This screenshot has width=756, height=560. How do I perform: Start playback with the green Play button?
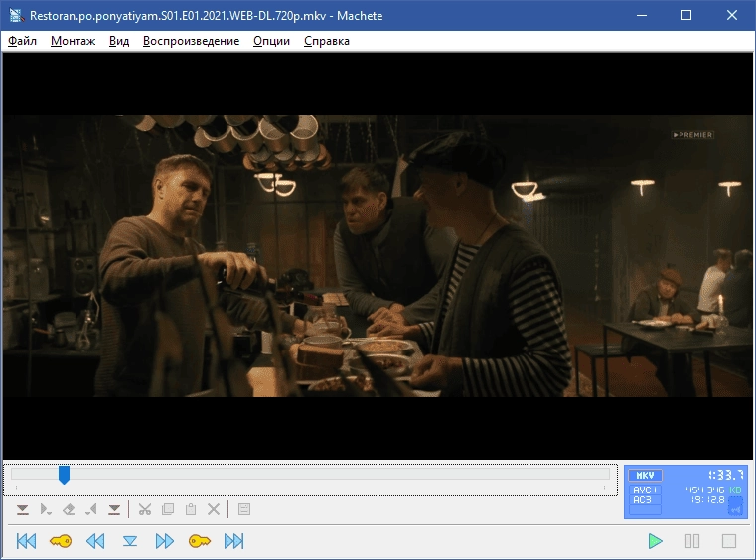coord(655,541)
